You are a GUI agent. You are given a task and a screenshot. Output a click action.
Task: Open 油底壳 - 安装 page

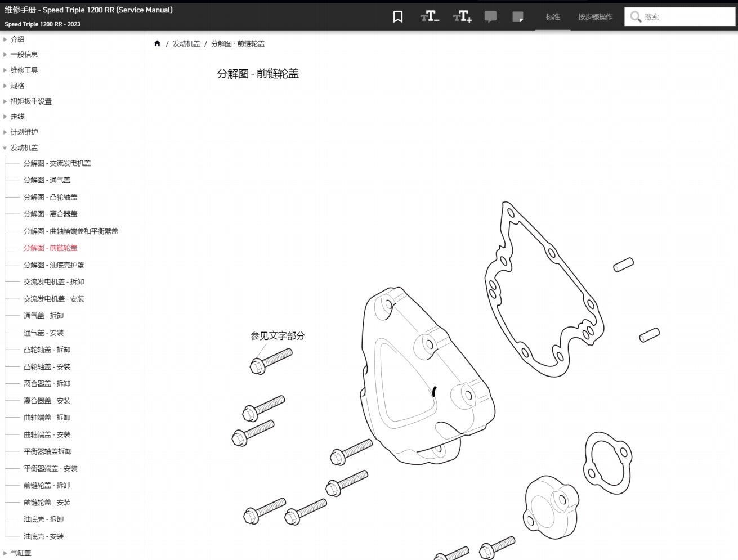(43, 536)
